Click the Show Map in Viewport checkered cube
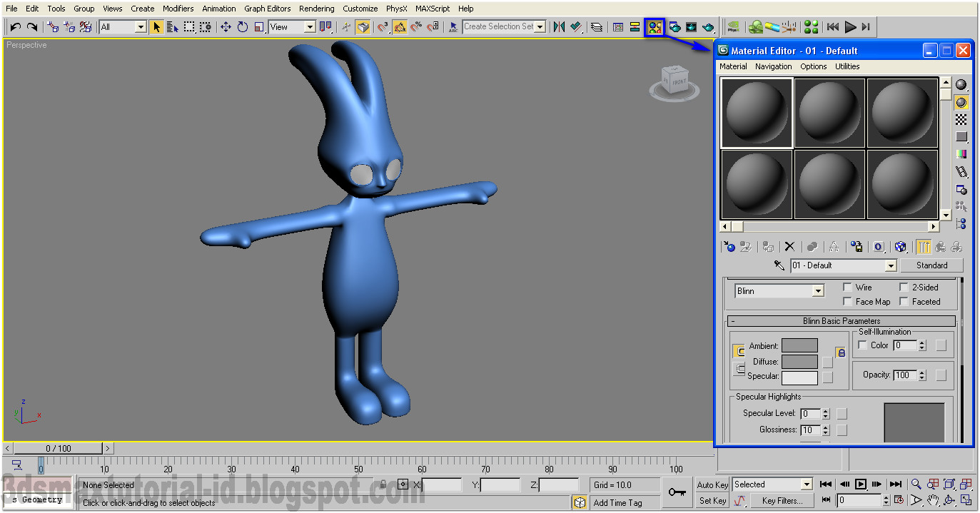The image size is (980, 513). tap(901, 247)
